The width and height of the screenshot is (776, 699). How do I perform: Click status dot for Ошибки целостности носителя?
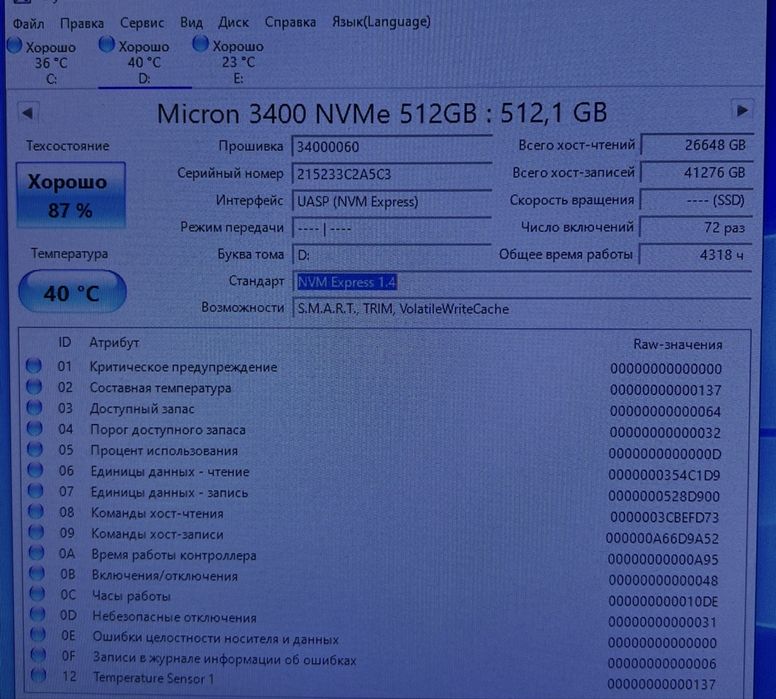point(38,635)
